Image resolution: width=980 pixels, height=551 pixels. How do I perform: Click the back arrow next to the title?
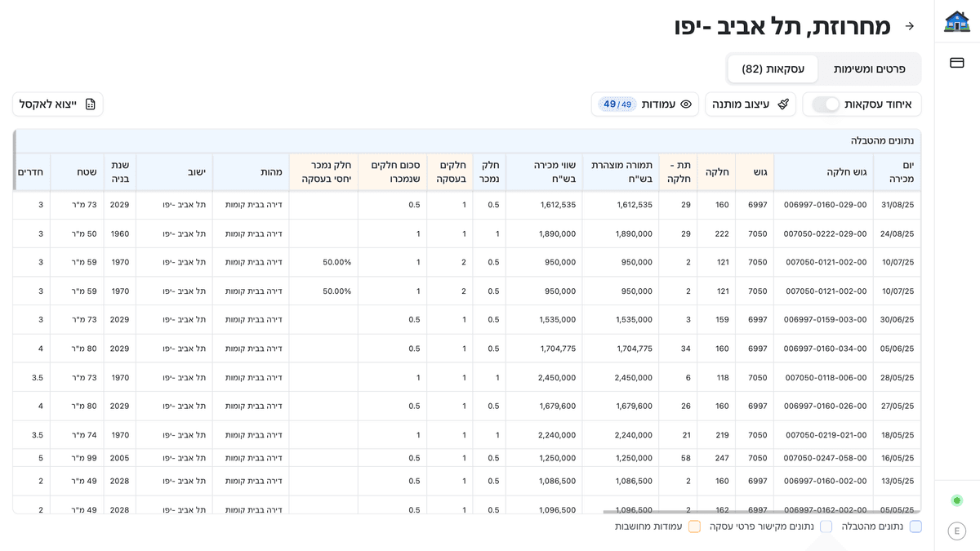click(x=910, y=25)
